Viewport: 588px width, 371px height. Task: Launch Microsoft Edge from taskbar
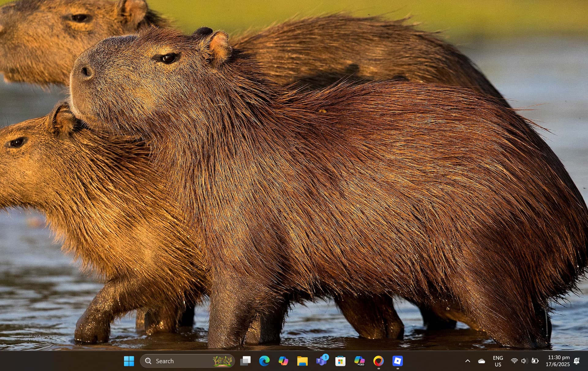[264, 361]
